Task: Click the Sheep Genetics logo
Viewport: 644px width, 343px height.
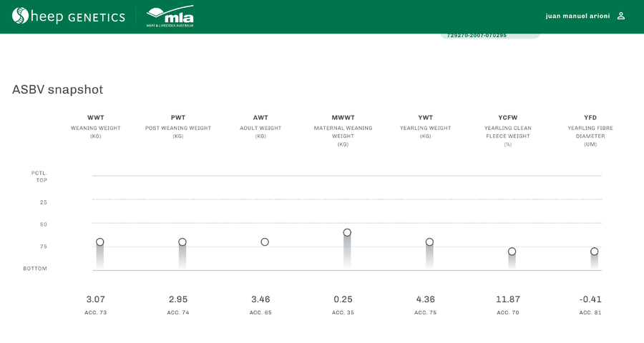Action: click(68, 16)
